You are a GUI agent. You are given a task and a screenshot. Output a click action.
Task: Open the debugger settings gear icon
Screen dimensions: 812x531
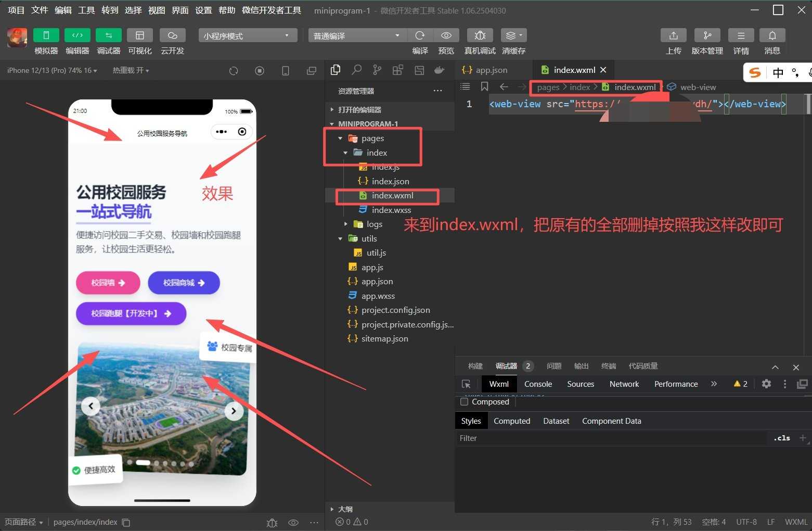[x=766, y=384]
